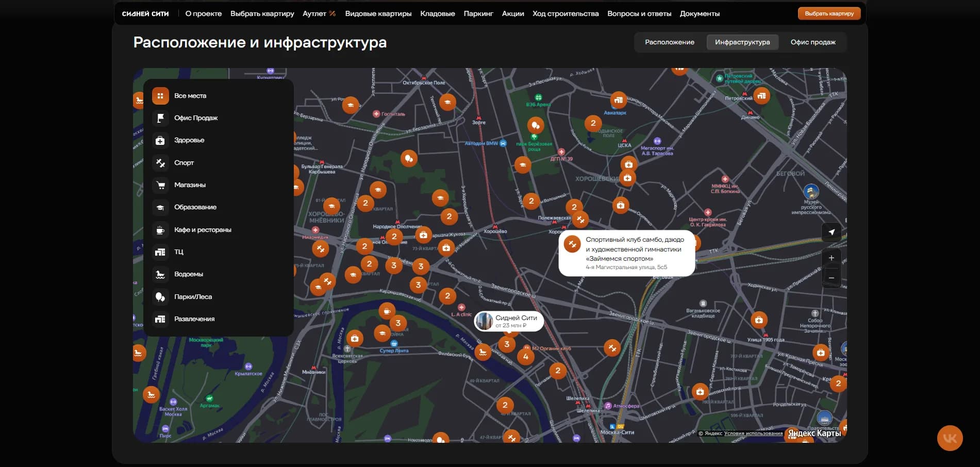Screen dimensions: 980x467
Task: Switch to the 'Инфраструктура' tab
Action: pyautogui.click(x=742, y=42)
